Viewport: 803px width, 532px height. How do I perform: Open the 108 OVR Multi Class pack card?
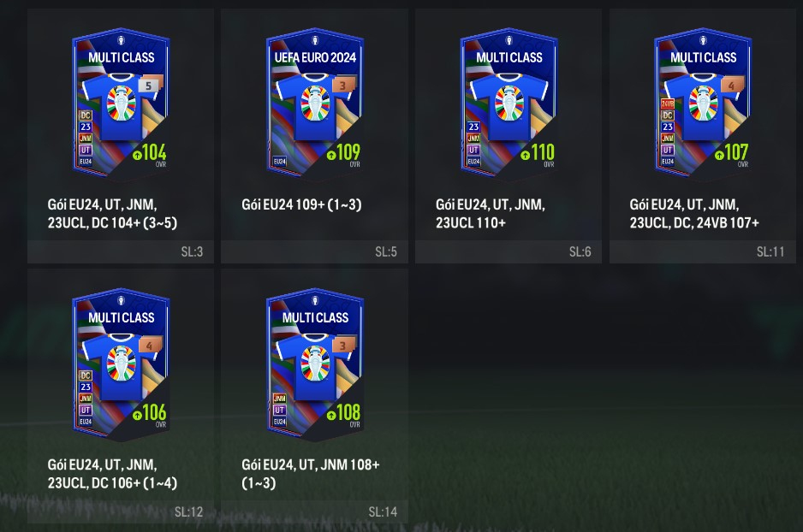pyautogui.click(x=315, y=364)
